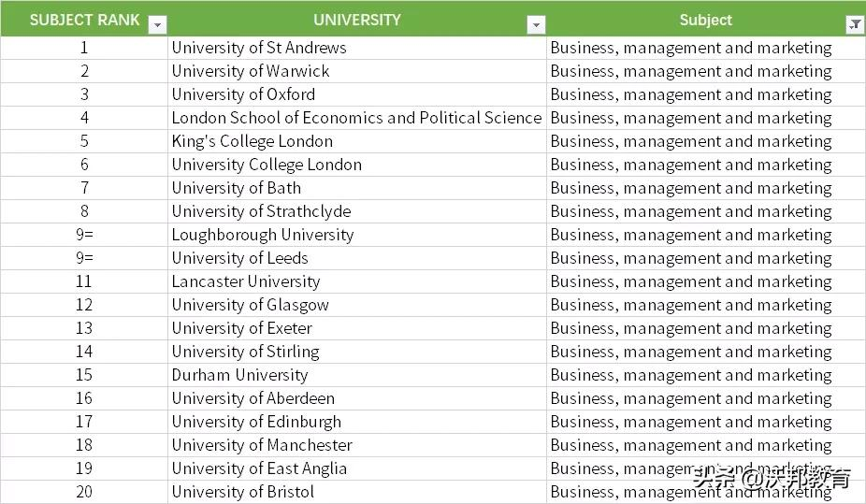Click the subject cell beside University of Exeter
The width and height of the screenshot is (866, 504).
[x=691, y=328]
